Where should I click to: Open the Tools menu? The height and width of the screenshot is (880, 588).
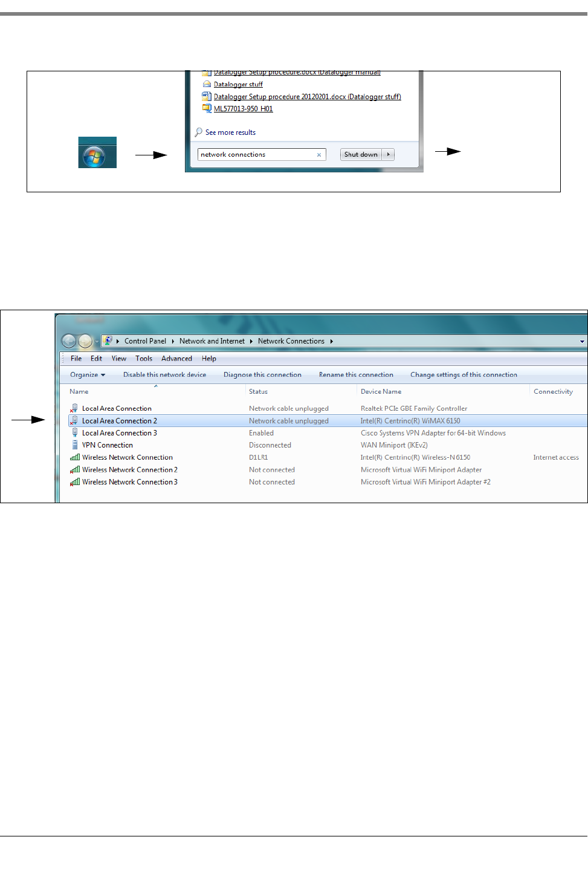(144, 359)
